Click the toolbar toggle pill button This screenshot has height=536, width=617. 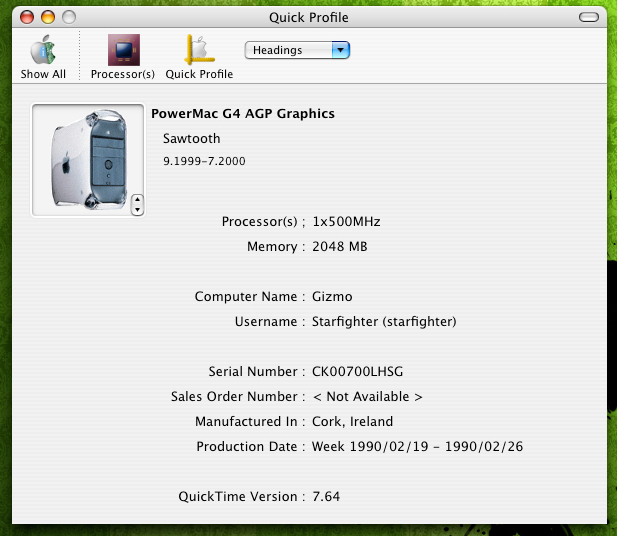589,17
